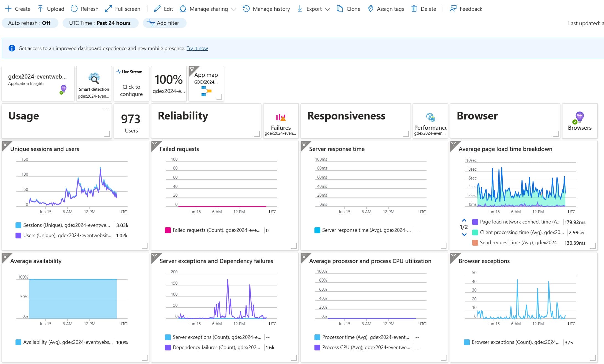Open the Browsers lightbulb tile
The image size is (604, 364).
point(580,121)
